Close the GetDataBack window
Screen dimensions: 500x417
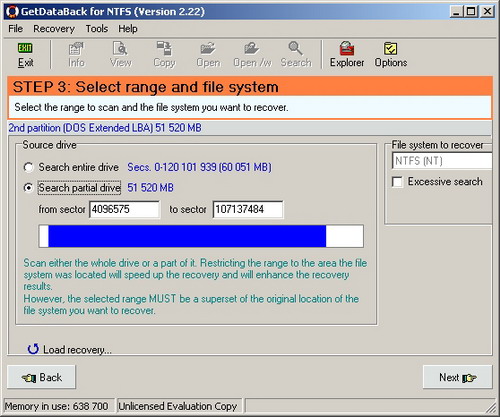(487, 12)
